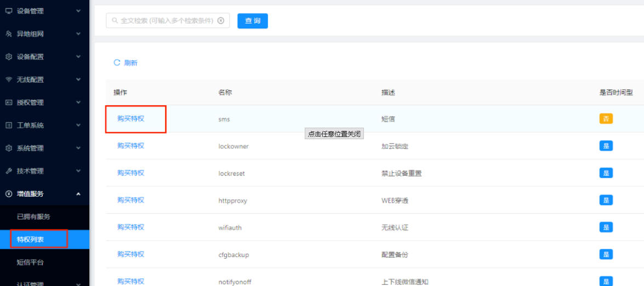Click the 工单系统 icon in sidebar
The height and width of the screenshot is (286, 644).
8,125
